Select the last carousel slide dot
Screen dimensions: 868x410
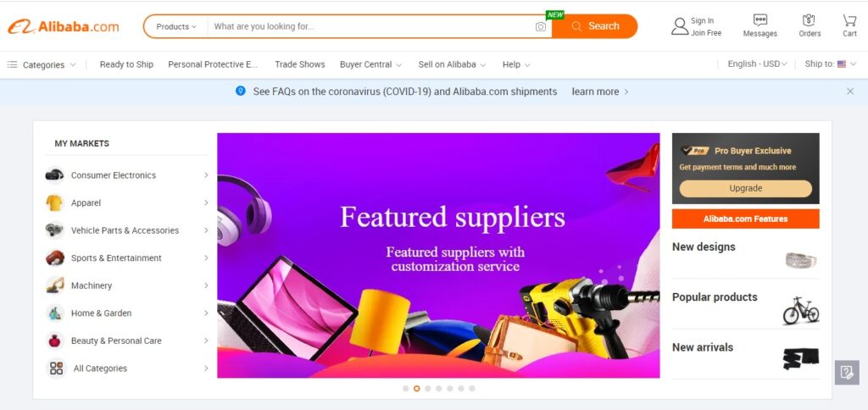pyautogui.click(x=471, y=389)
